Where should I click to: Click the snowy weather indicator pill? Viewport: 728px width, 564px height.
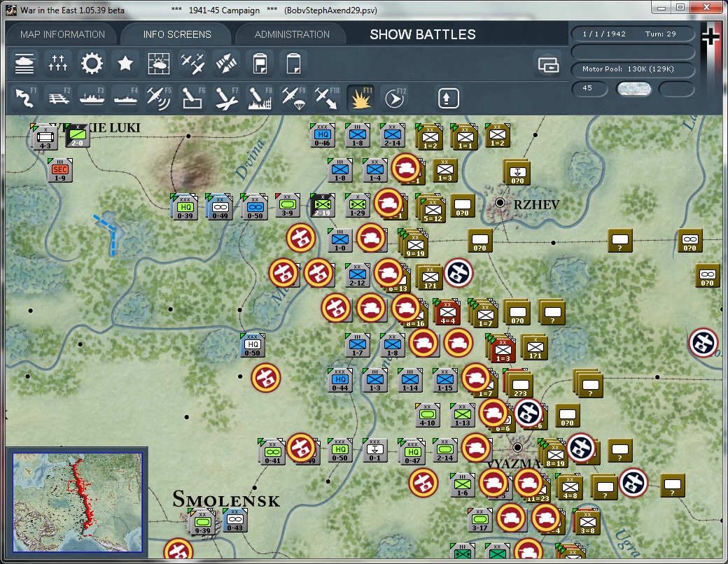click(633, 89)
